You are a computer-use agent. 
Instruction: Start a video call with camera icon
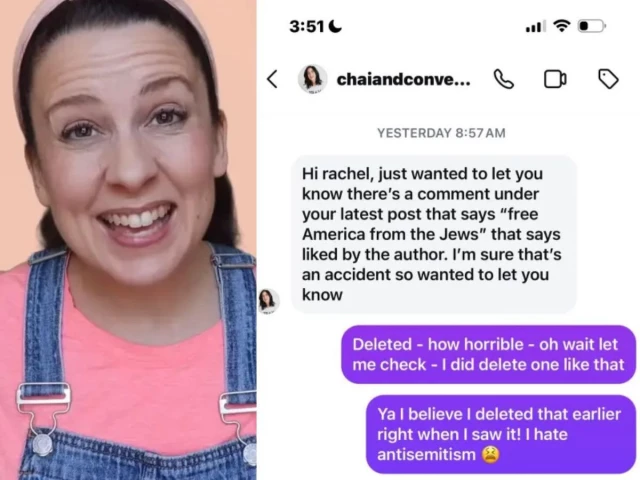click(555, 79)
